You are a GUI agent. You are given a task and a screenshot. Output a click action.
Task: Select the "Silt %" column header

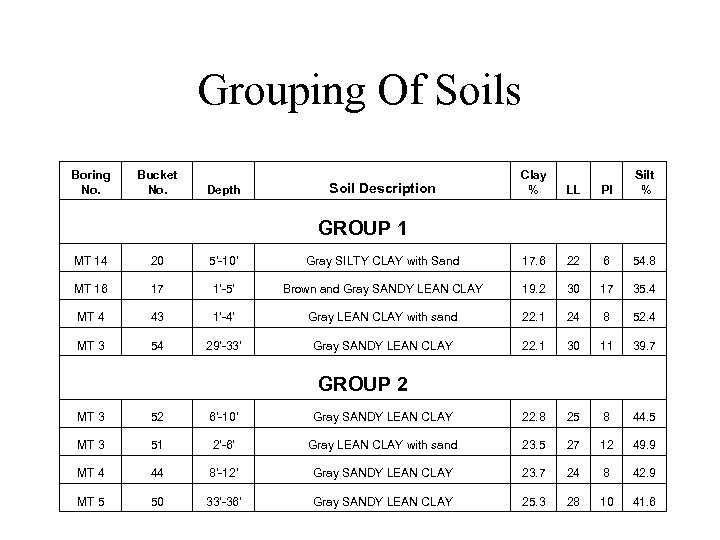pyautogui.click(x=646, y=181)
